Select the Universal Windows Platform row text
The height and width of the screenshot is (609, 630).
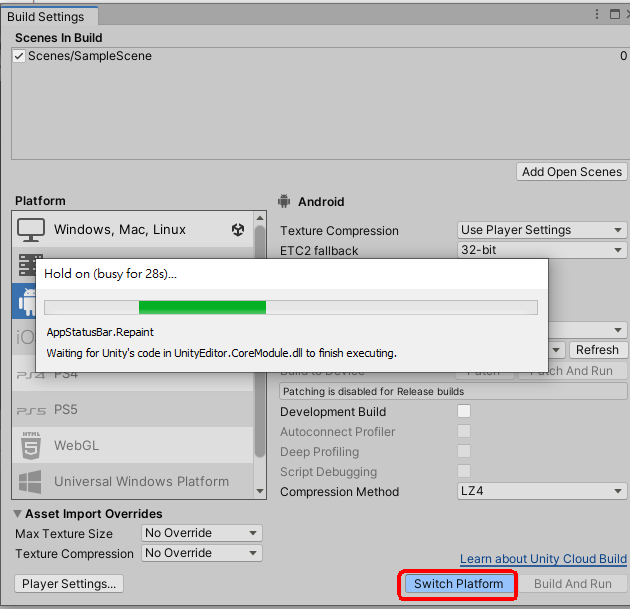(x=141, y=481)
